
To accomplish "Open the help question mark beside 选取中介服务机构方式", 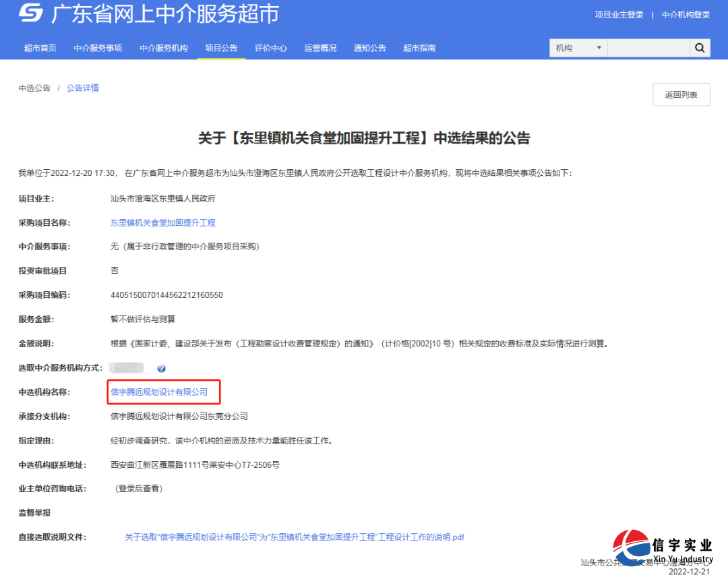I will (x=160, y=368).
